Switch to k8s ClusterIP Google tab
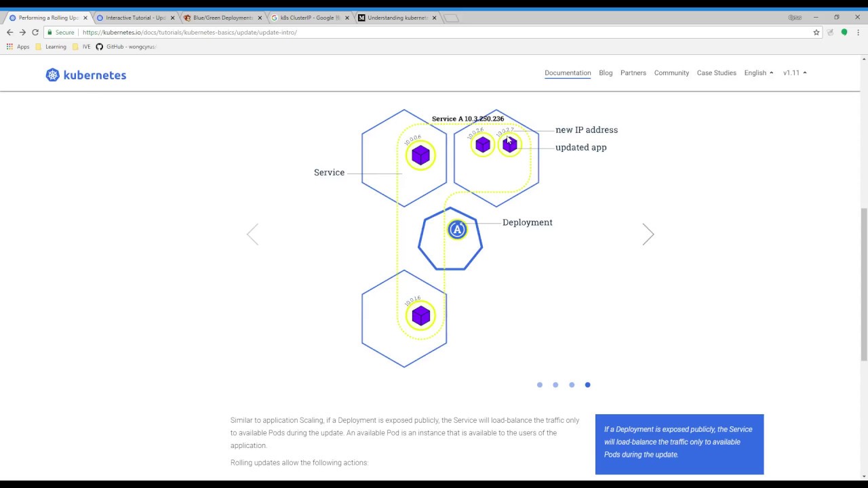Image resolution: width=868 pixels, height=488 pixels. (x=309, y=18)
